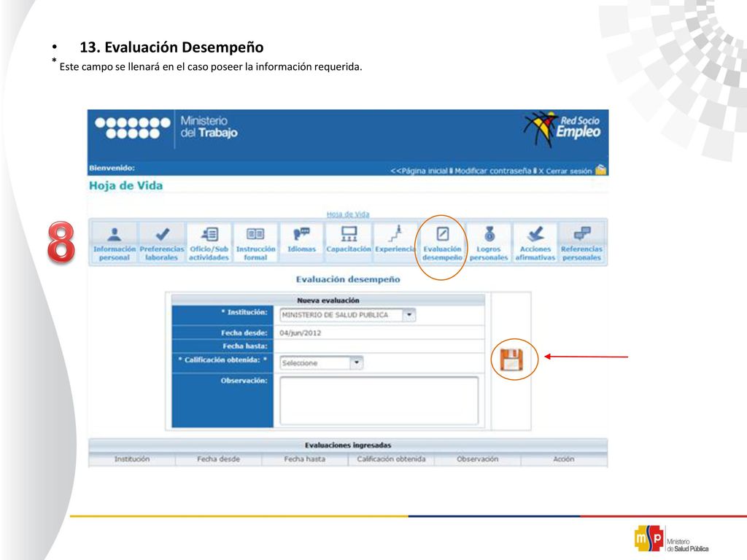Click the Bienvenido label
Screen dimensions: 747x560
click(112, 168)
